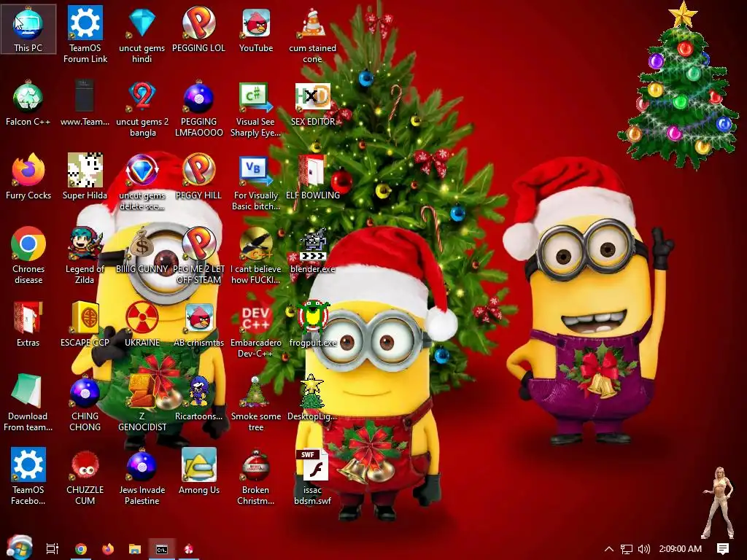Image resolution: width=747 pixels, height=560 pixels.
Task: Open the Action Center notifications icon
Action: (723, 549)
